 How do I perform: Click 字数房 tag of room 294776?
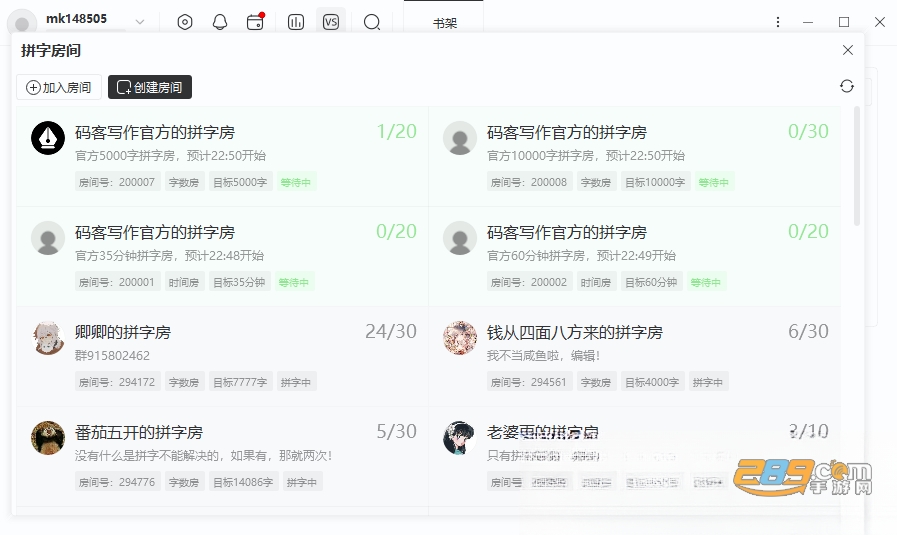(x=184, y=482)
